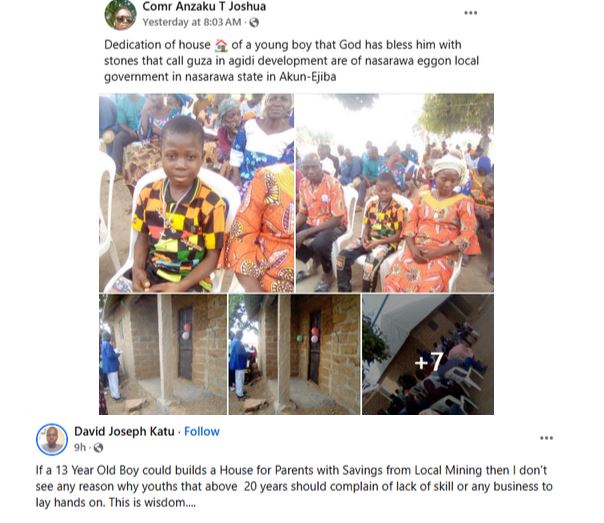Click the public globe icon beside Yesterday timestamp
Image resolution: width=604 pixels, height=523 pixels.
[254, 23]
